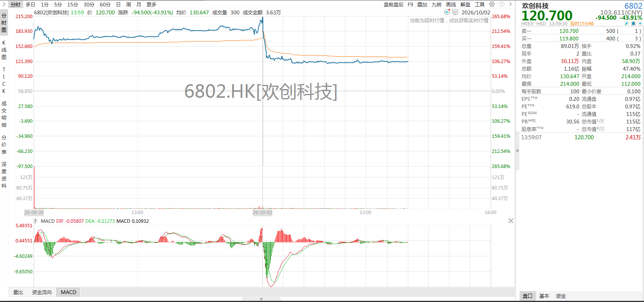
Task: Switch to 周 weekly chart
Action: coord(128,5)
